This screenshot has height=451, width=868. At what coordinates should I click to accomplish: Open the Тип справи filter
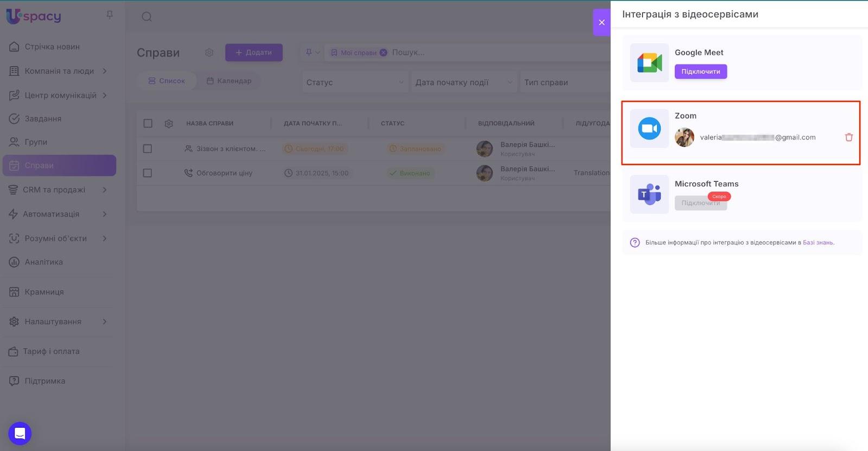click(x=565, y=82)
